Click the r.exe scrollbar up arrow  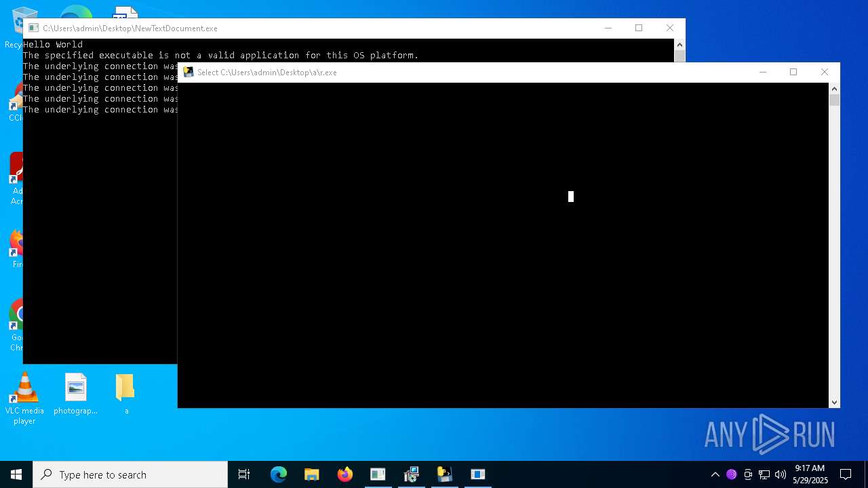834,89
